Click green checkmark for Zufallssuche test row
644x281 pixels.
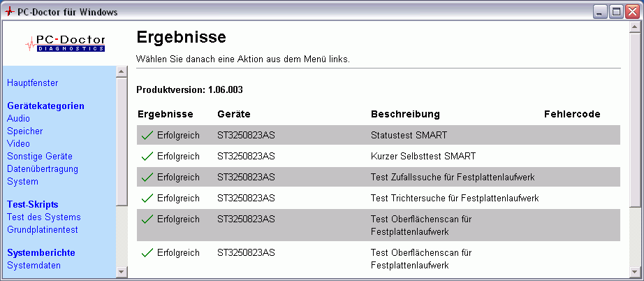(x=147, y=177)
